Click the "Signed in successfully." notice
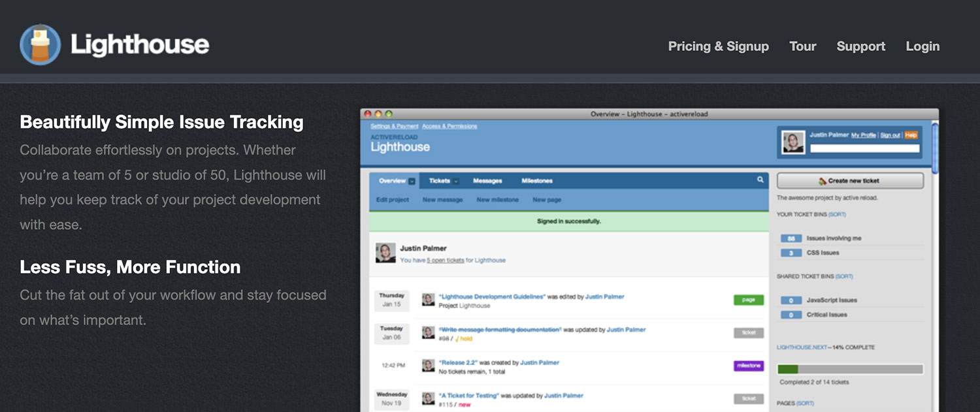The height and width of the screenshot is (412, 980). tap(568, 221)
